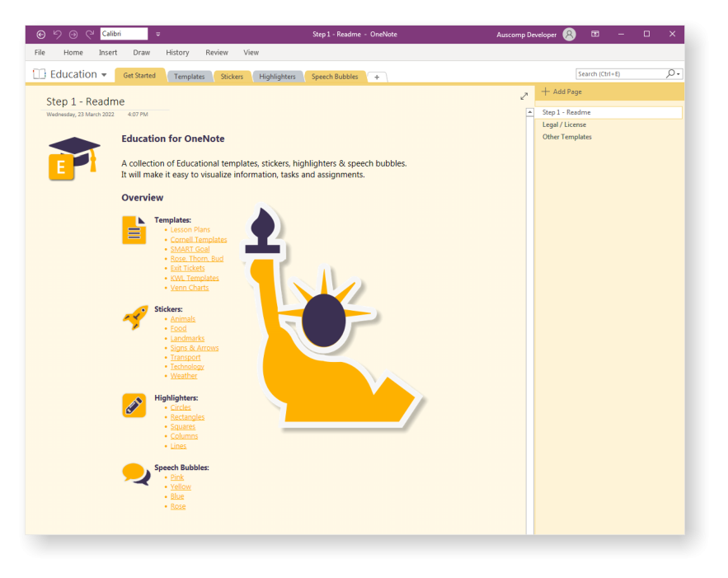Screen dimensions: 728x578
Task: Click Add Page button
Action: coord(561,92)
